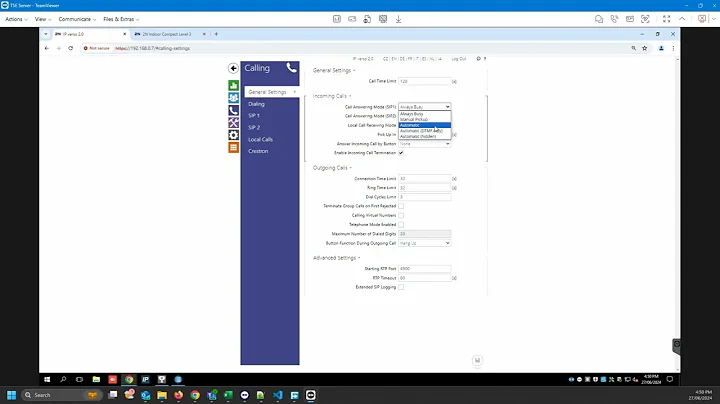Screen dimensions: 720x404
Task: Open the browser profile icon
Action: pyautogui.click(x=661, y=48)
